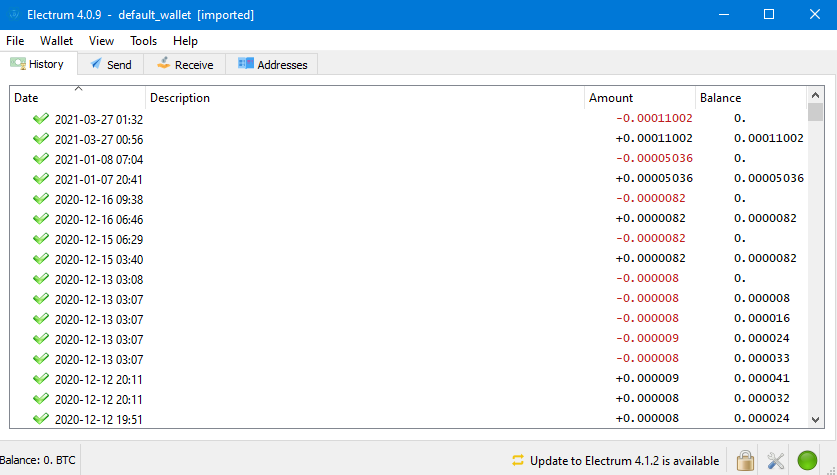Click confirmed checkmark for 2021-01-08 07:04 transaction

(41, 159)
